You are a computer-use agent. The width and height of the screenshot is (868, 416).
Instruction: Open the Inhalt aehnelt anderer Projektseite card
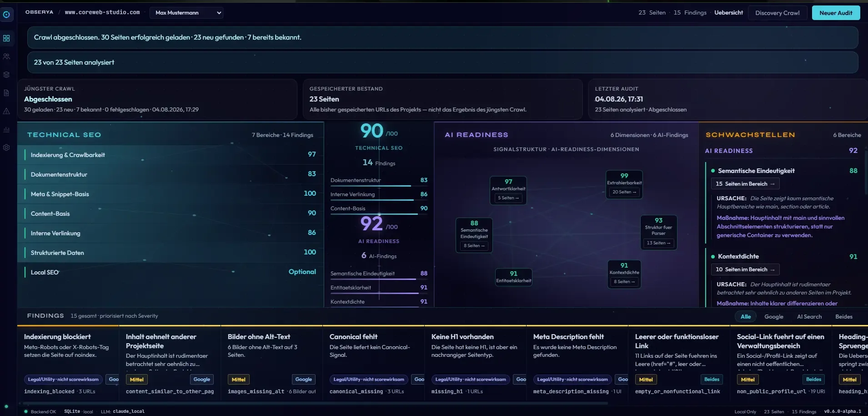[170, 363]
